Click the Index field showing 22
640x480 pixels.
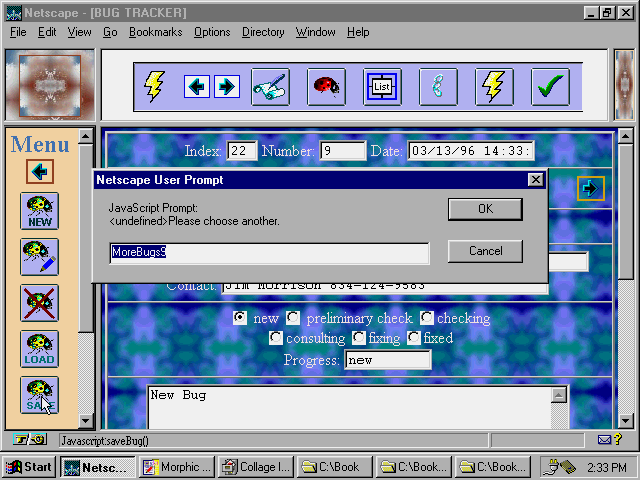pyautogui.click(x=242, y=151)
